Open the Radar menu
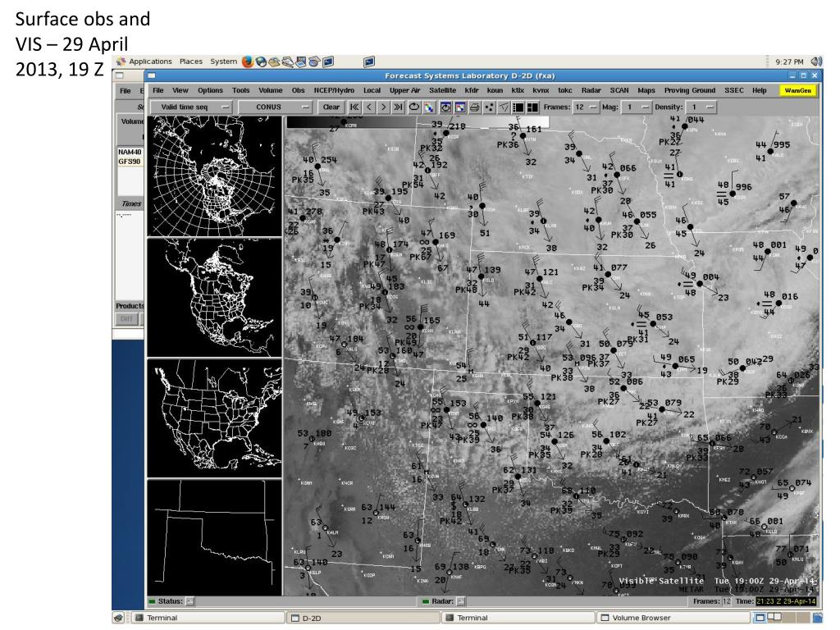 pyautogui.click(x=591, y=90)
